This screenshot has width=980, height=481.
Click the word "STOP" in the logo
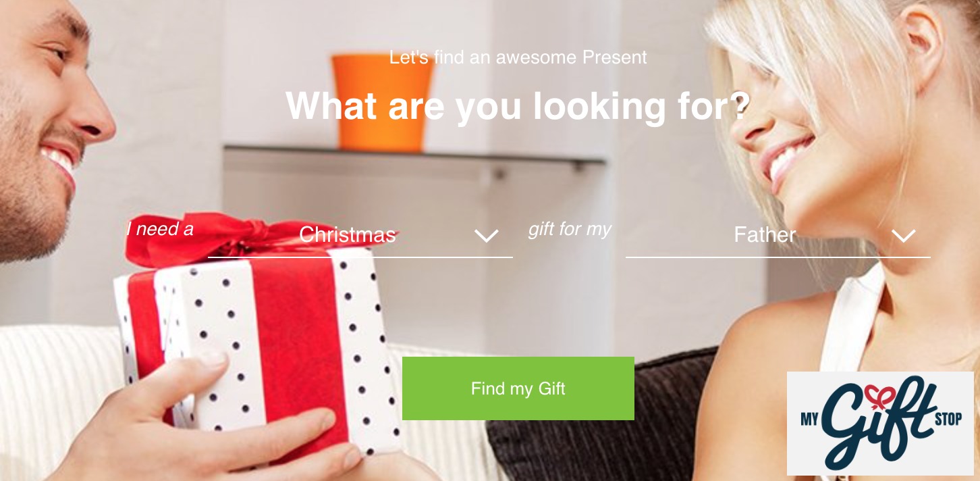point(948,418)
